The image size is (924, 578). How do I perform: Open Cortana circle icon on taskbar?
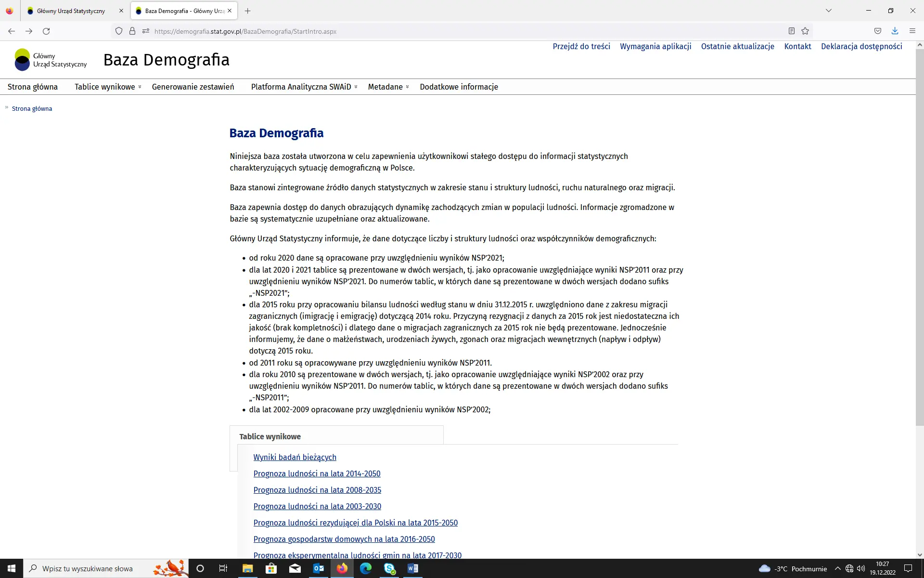coord(200,568)
